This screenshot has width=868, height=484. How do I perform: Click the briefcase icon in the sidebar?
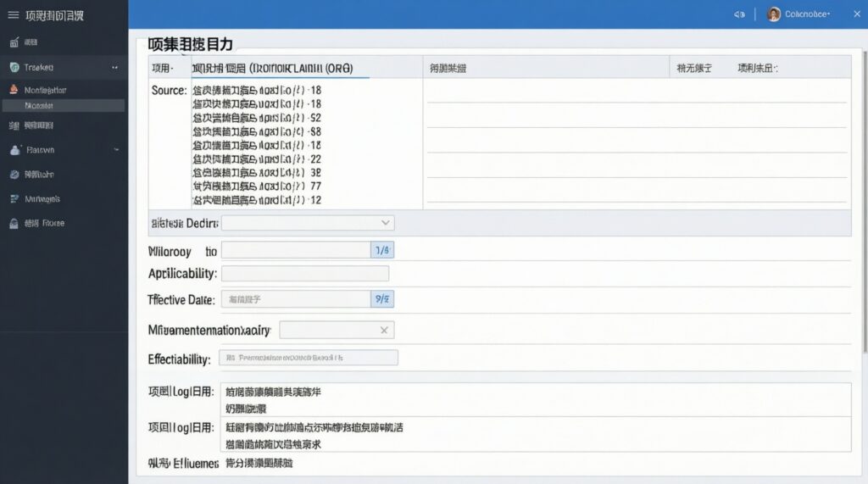pos(14,150)
